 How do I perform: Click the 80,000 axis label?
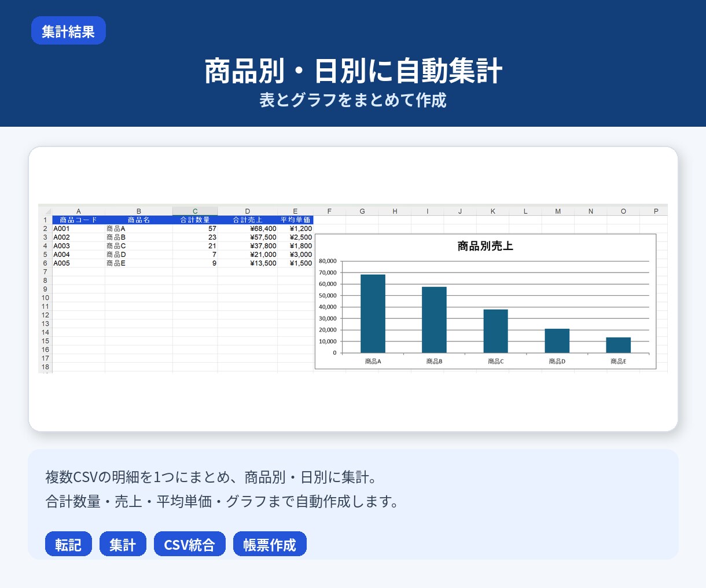tap(328, 261)
